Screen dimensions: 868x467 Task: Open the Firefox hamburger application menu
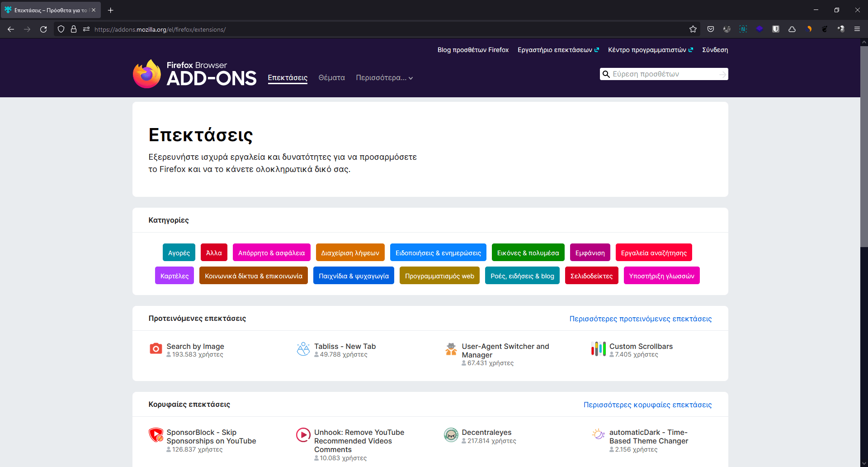pos(857,29)
